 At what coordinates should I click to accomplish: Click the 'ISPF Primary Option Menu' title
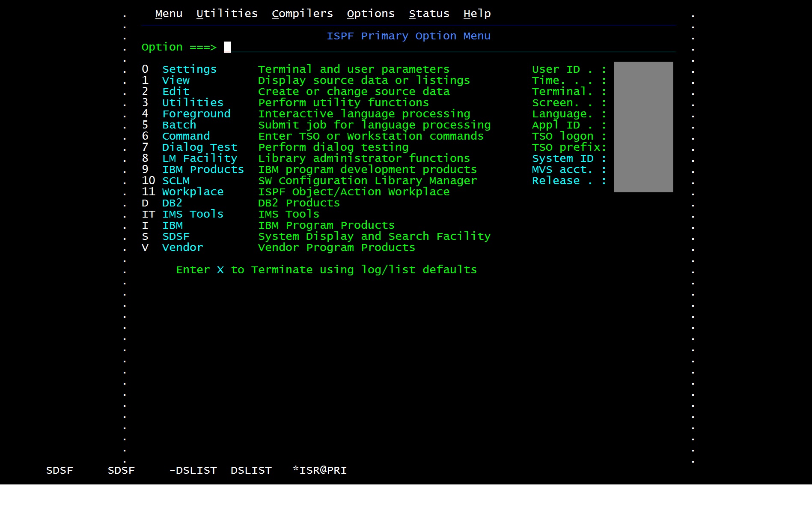tap(408, 36)
